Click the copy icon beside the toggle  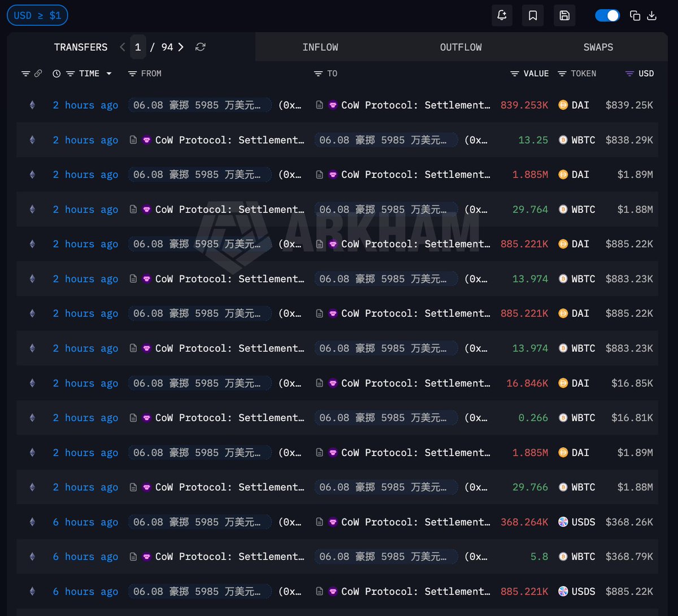click(635, 16)
